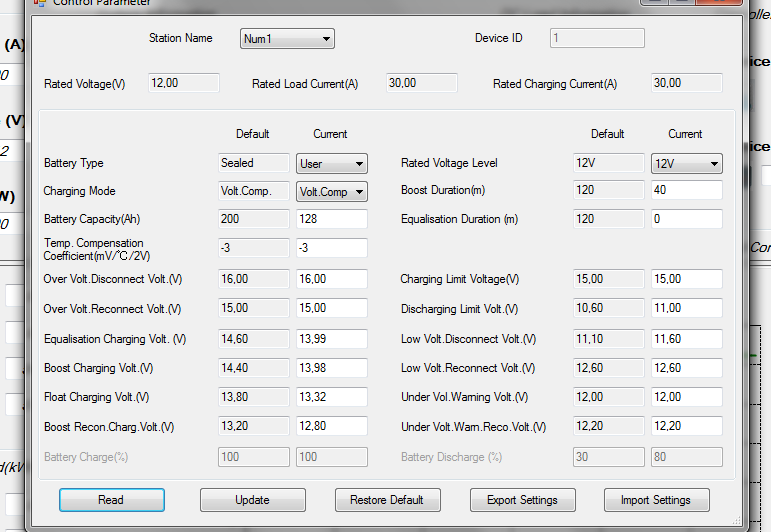Click the Export Settings button
This screenshot has height=532, width=771.
point(522,500)
